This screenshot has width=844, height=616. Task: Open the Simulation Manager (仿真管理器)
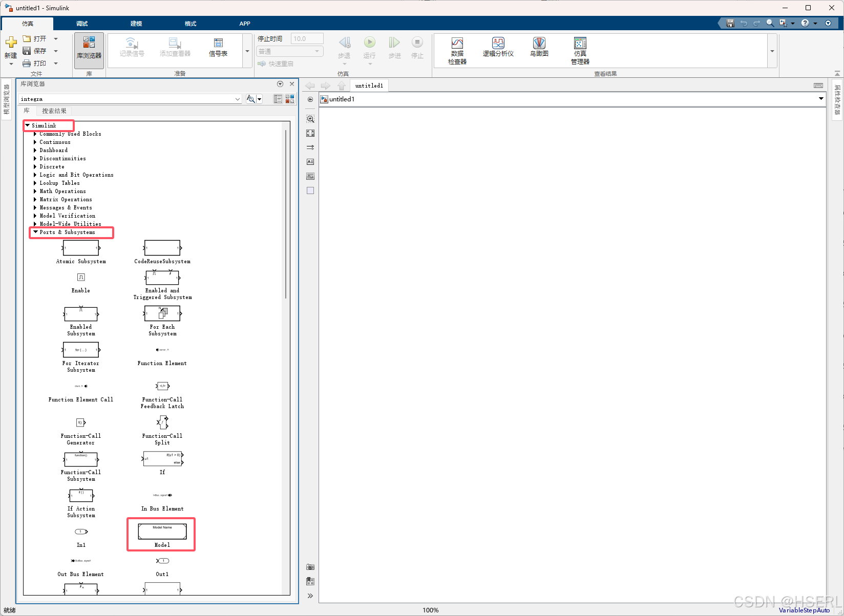(580, 51)
